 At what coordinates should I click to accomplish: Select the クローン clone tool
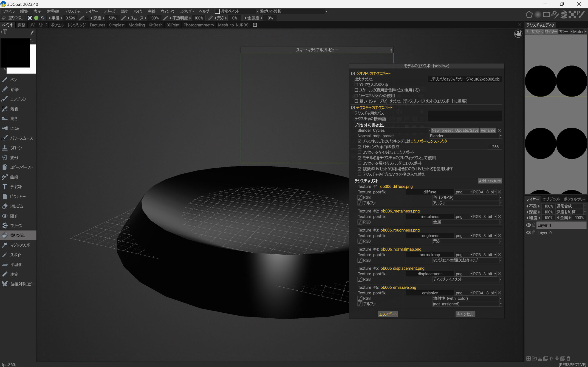(x=16, y=148)
